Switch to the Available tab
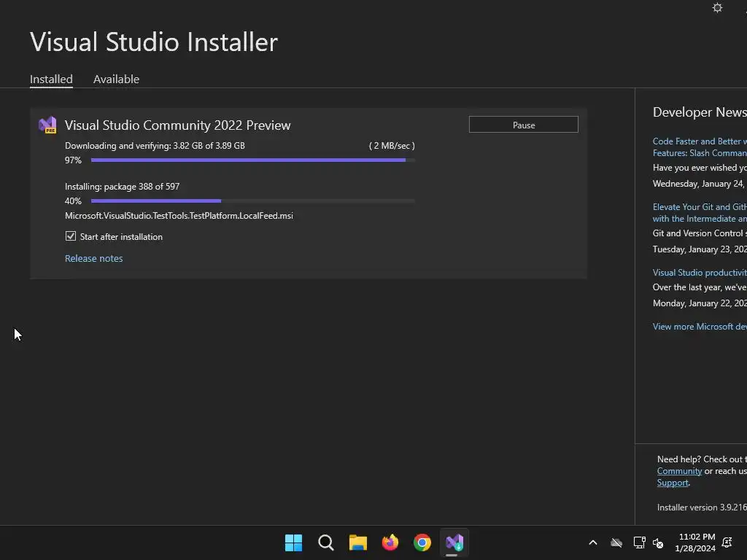The height and width of the screenshot is (560, 747). [116, 79]
